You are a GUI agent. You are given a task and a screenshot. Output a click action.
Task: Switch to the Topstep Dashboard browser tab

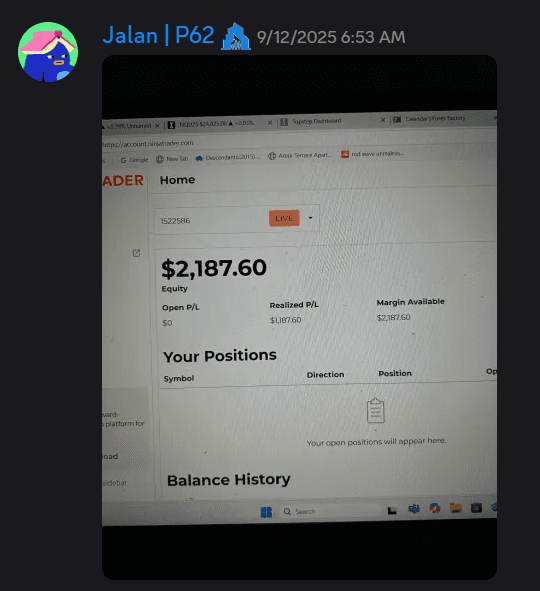click(316, 121)
